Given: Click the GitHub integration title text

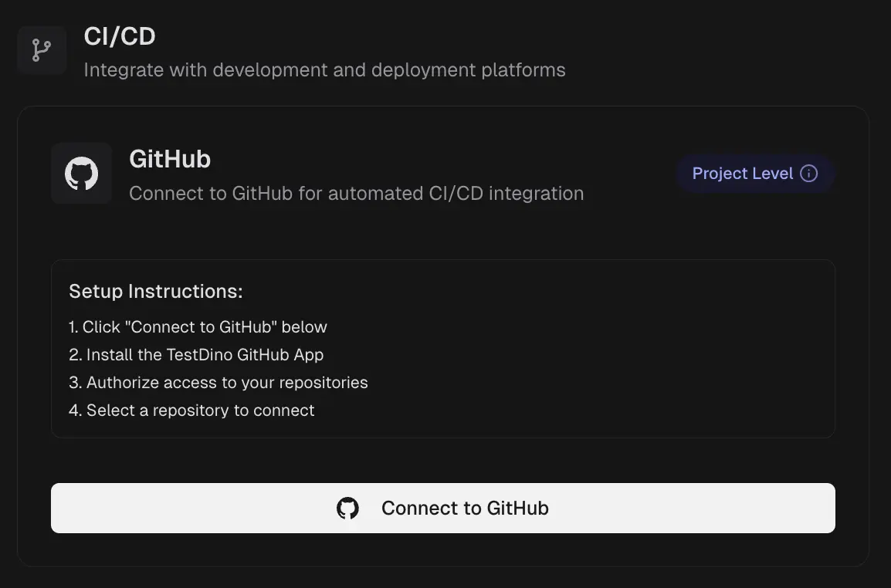Looking at the screenshot, I should tap(170, 159).
